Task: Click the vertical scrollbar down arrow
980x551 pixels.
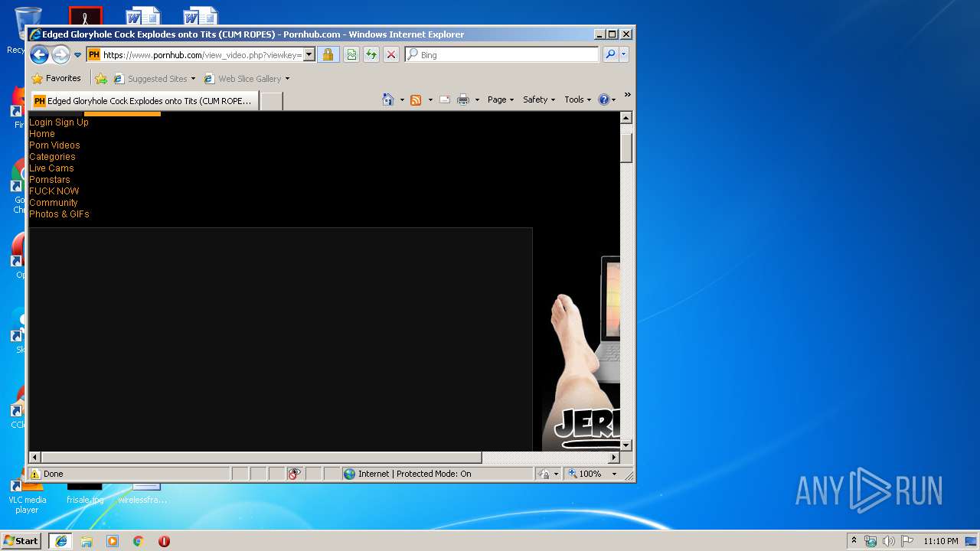Action: point(626,445)
